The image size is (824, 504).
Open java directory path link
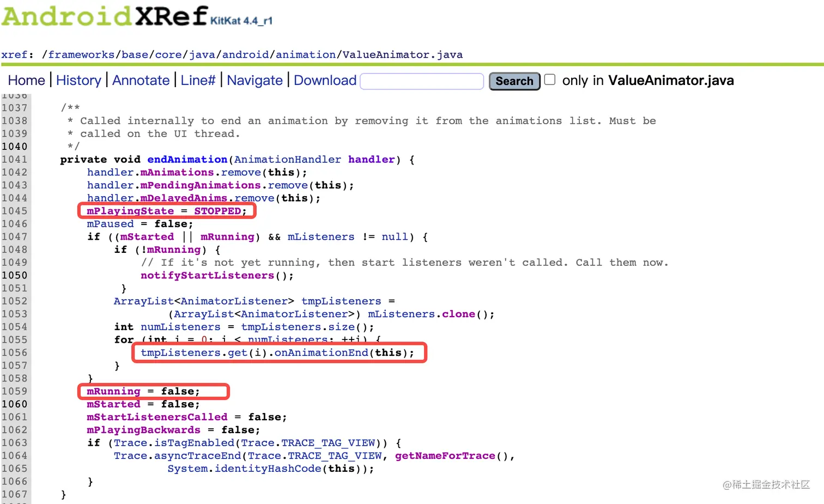click(202, 54)
